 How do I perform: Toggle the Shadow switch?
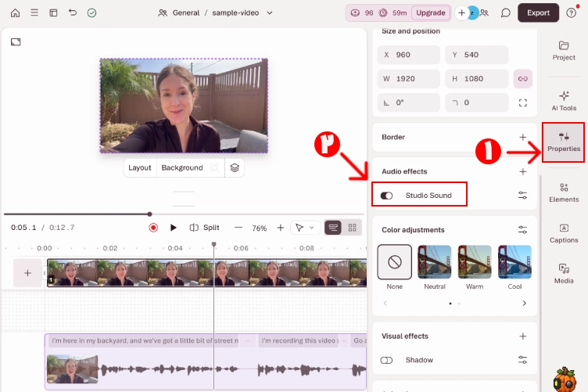tap(386, 361)
